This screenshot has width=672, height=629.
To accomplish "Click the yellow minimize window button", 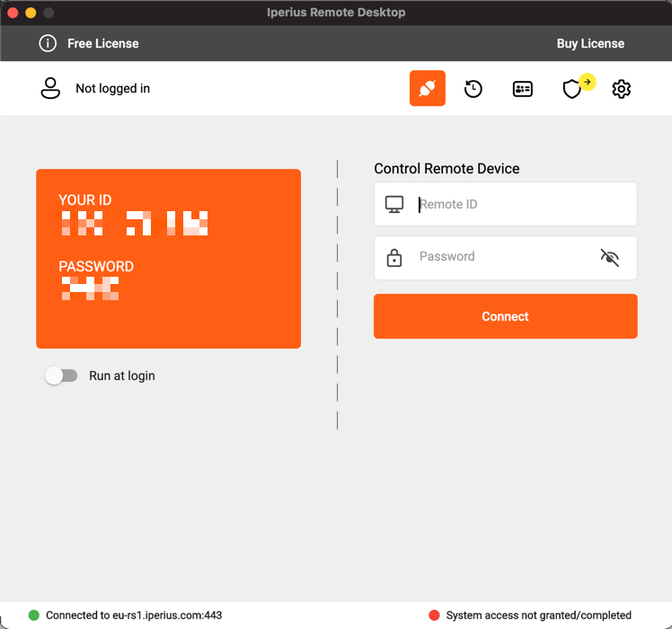I will tap(31, 13).
